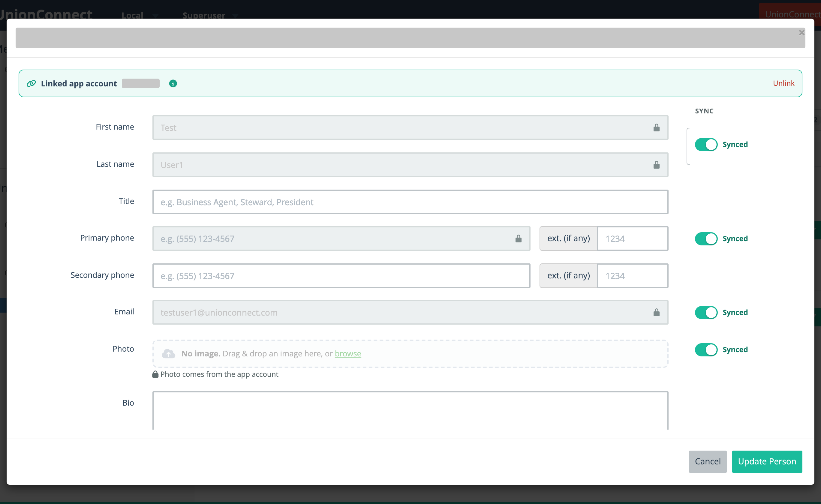Click the Primary phone extension field

[633, 239]
